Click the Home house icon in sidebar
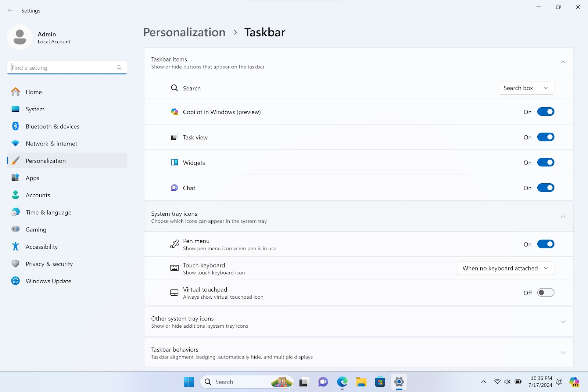 click(x=15, y=92)
